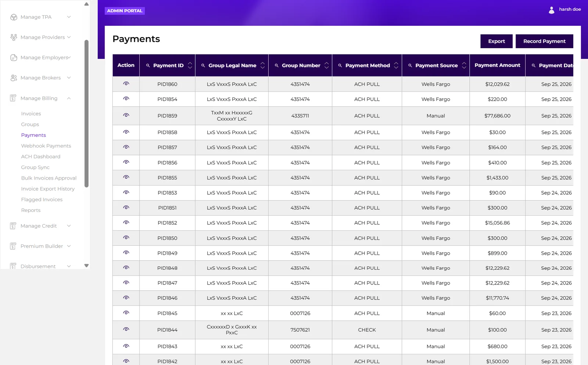Screen dimensions: 588x365
Task: Sort by Payment Source using sort arrows
Action: tap(464, 65)
